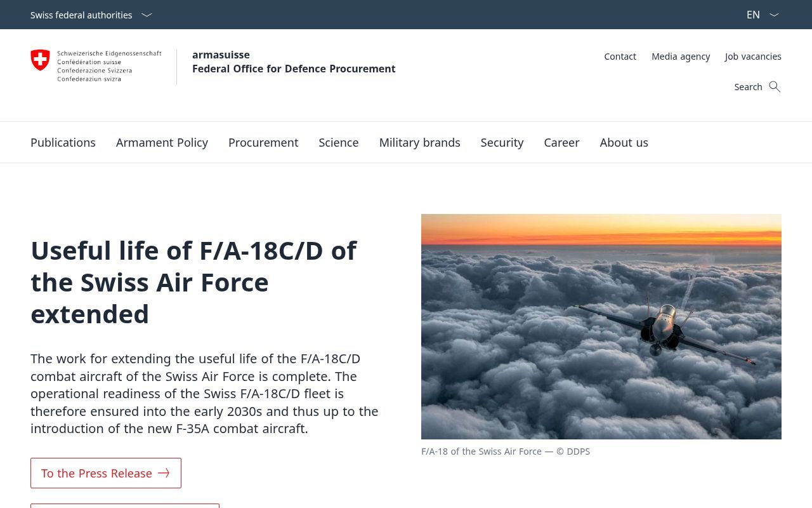812x508 pixels.
Task: Open the Procurement menu
Action: (x=263, y=142)
